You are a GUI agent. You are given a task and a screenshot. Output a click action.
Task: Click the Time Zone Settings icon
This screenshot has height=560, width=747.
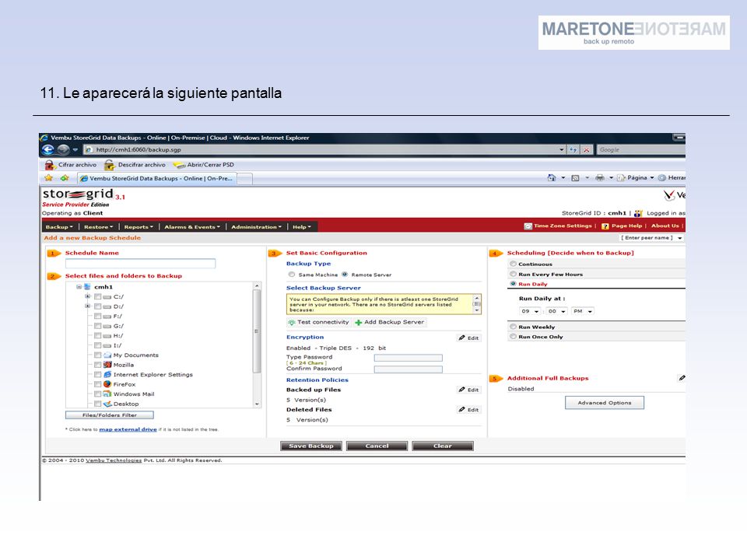click(x=528, y=226)
